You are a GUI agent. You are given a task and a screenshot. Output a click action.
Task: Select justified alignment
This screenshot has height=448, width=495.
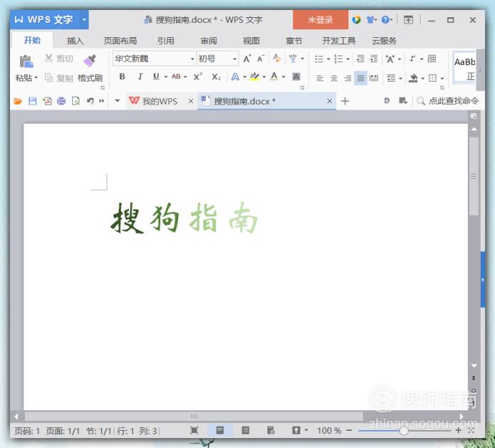click(x=361, y=78)
